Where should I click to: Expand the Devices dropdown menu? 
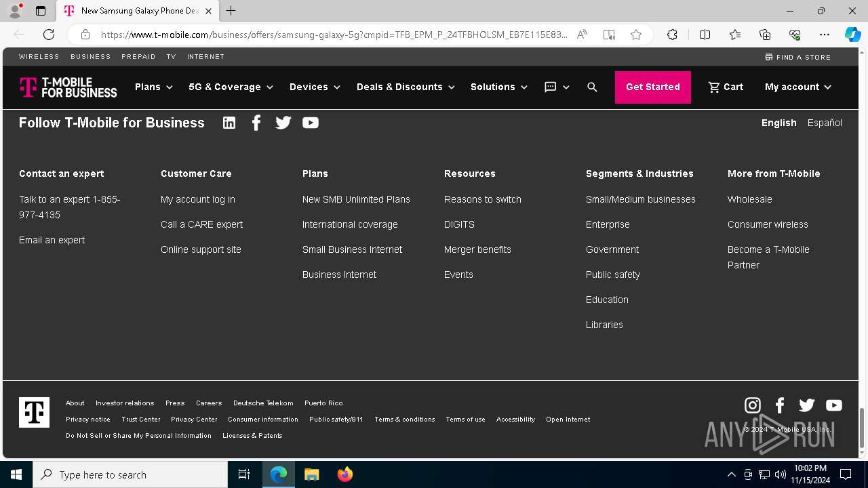tap(315, 87)
